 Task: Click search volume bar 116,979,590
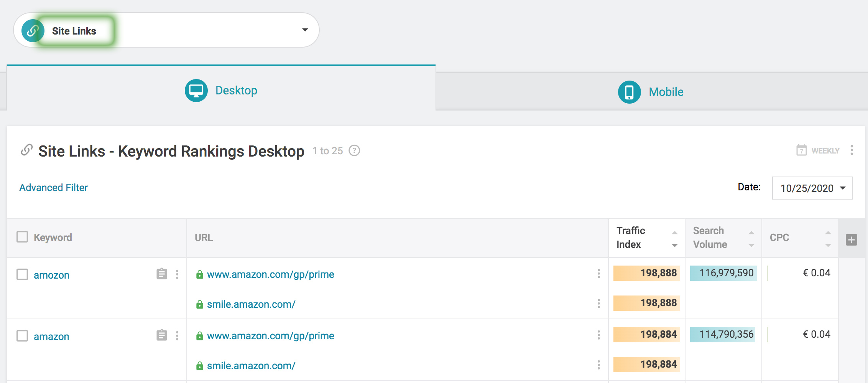coord(723,273)
